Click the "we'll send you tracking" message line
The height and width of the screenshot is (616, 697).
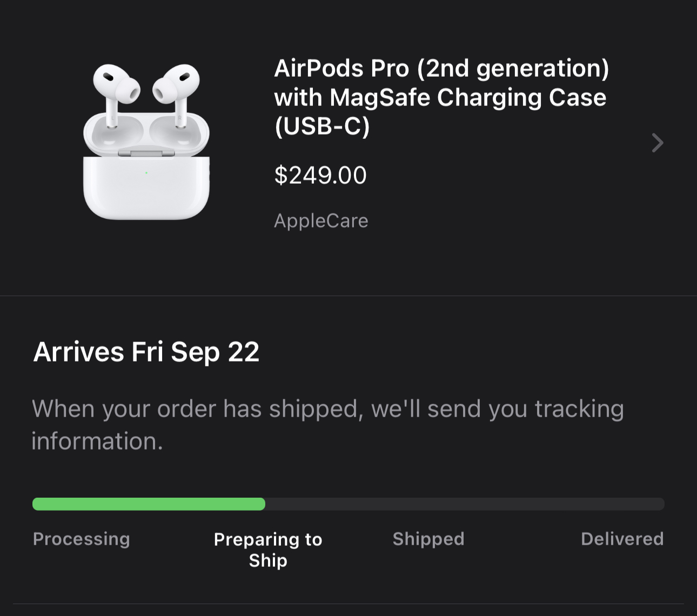tap(497, 409)
